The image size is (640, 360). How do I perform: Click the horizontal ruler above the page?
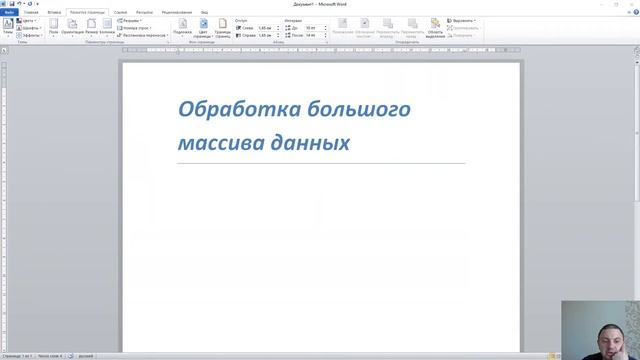[321, 50]
